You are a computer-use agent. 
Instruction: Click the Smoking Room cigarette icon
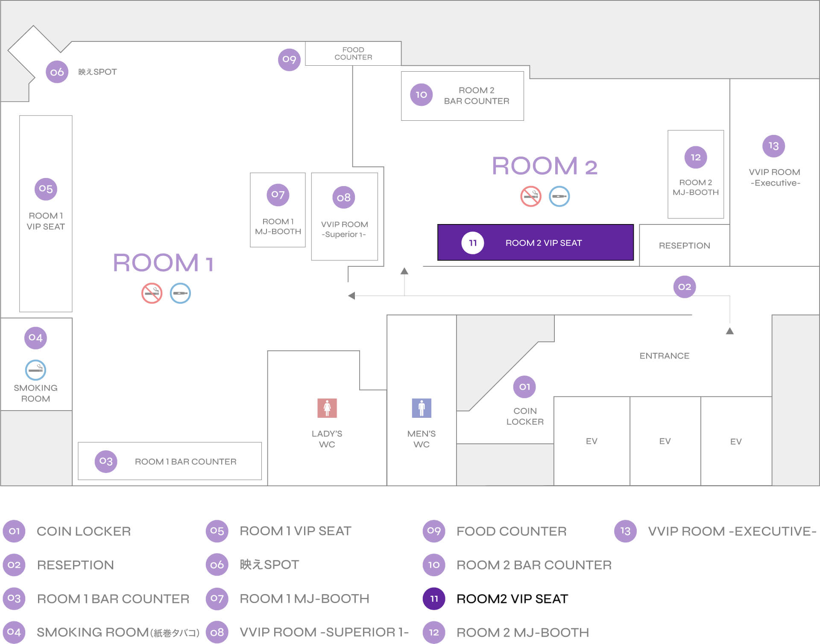pyautogui.click(x=35, y=370)
